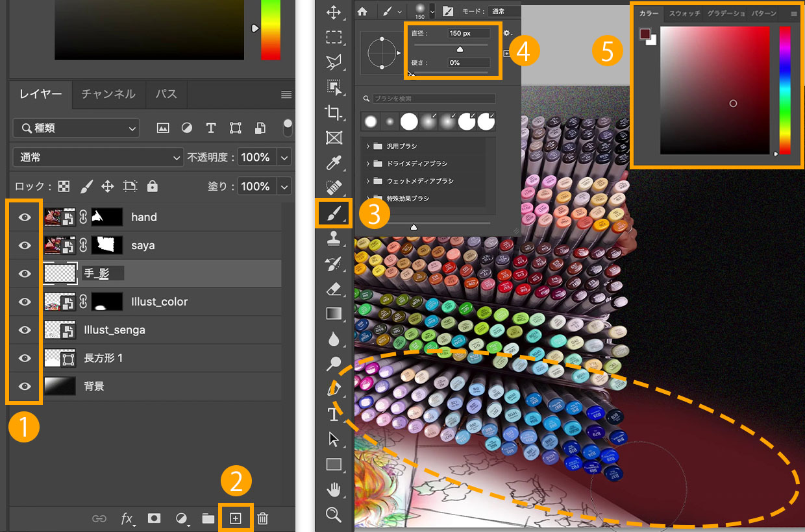The width and height of the screenshot is (805, 532).
Task: Select the Gradient tool
Action: tap(334, 313)
